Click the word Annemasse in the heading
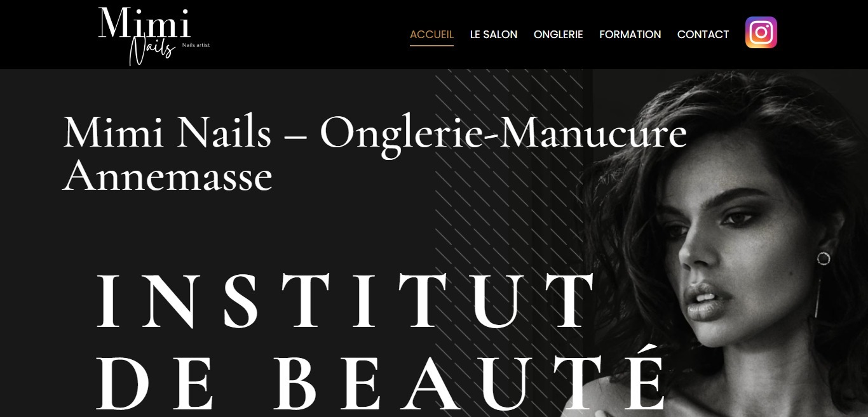Image resolution: width=868 pixels, height=417 pixels. (168, 176)
